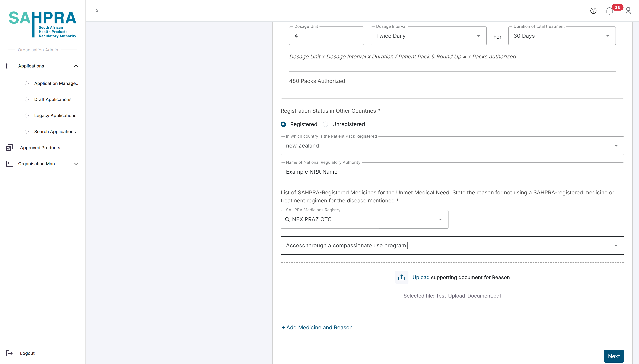Click the Next button

click(x=614, y=356)
